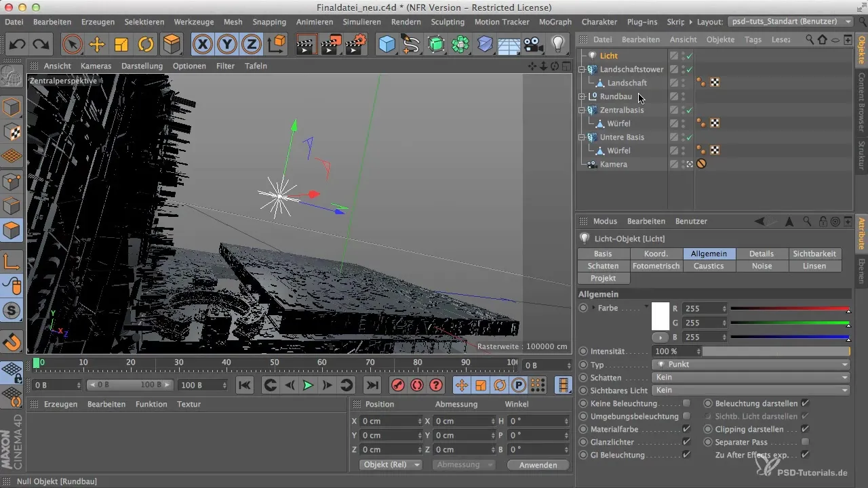Go to end of animation
Viewport: 868px width, 488px height.
[372, 385]
